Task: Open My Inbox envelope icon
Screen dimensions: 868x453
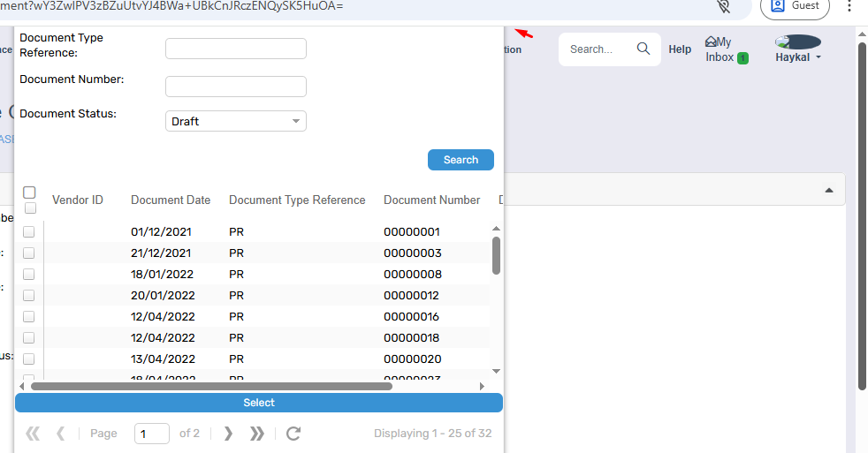Action: [x=710, y=42]
